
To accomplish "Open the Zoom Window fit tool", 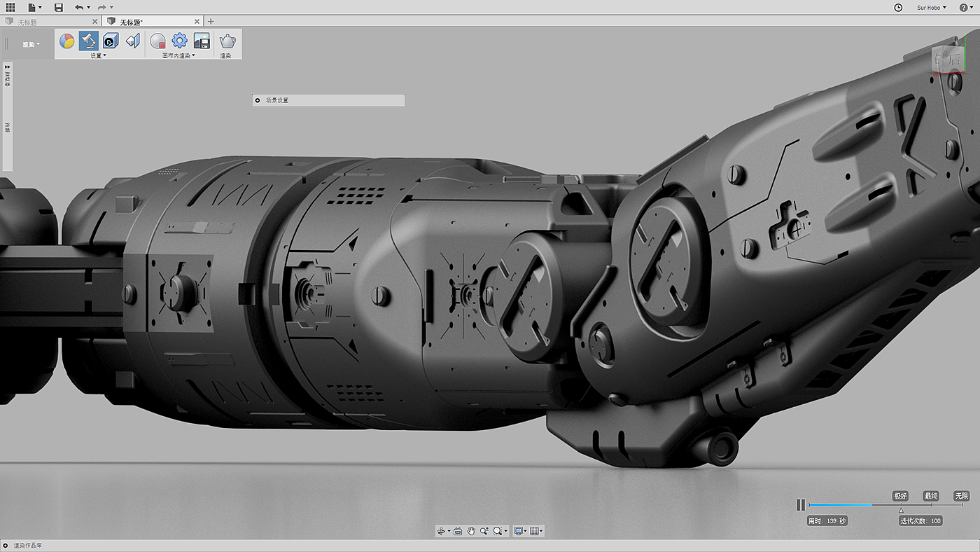I will (x=498, y=531).
